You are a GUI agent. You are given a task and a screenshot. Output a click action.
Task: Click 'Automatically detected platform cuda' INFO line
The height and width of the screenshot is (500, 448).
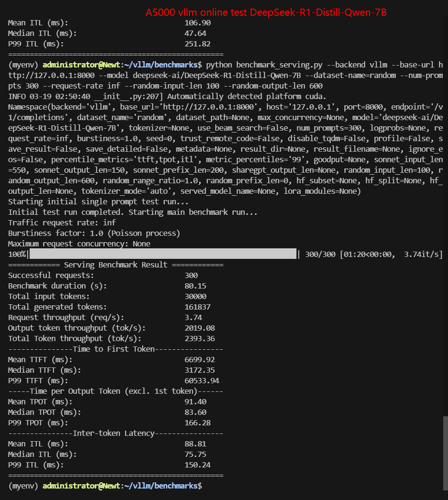pyautogui.click(x=167, y=96)
